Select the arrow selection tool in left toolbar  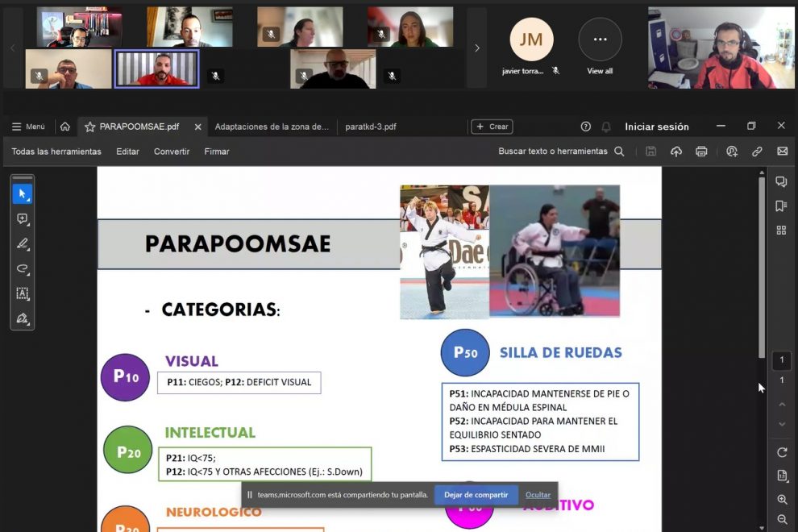(23, 194)
